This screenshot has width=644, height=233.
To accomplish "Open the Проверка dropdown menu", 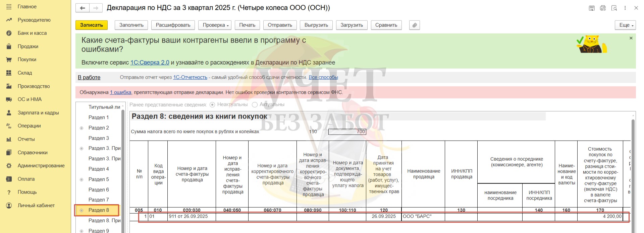I will (x=215, y=25).
